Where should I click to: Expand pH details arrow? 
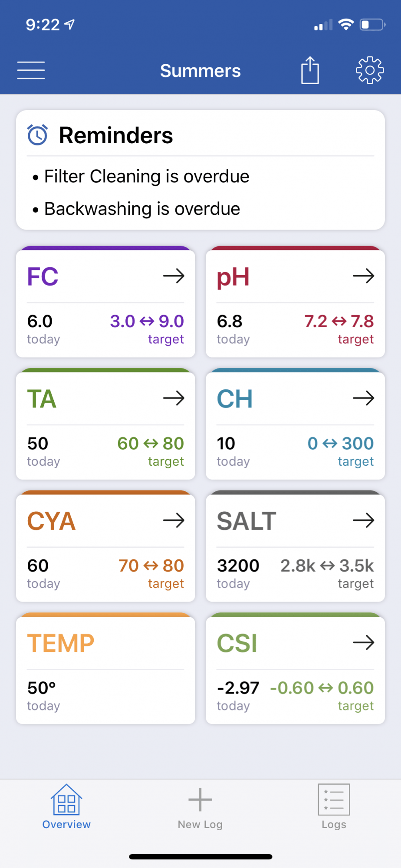click(364, 276)
